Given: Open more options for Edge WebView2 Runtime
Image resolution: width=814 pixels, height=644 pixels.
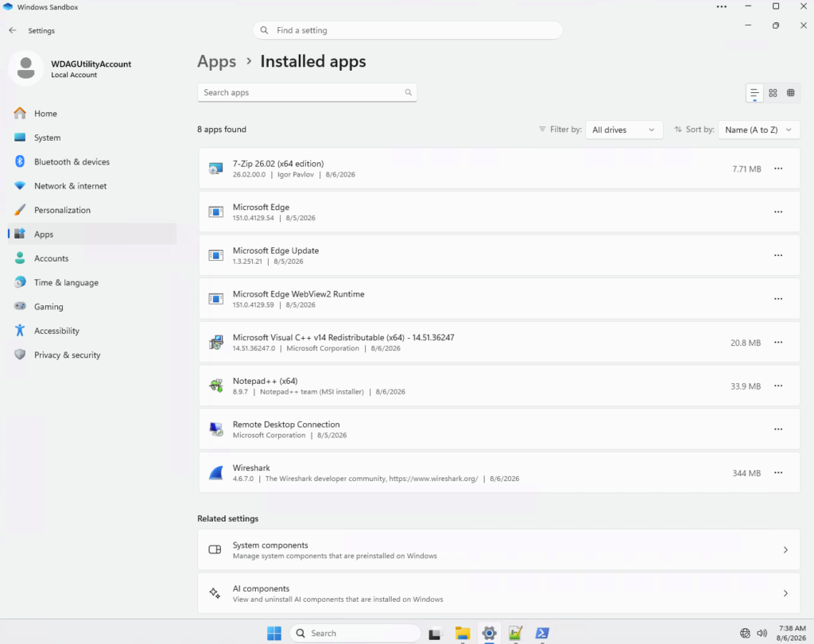Looking at the screenshot, I should 778,299.
